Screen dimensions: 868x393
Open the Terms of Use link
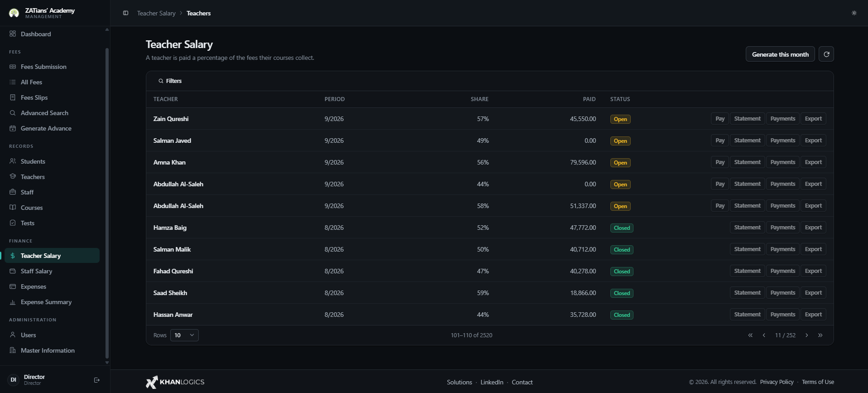tap(818, 382)
